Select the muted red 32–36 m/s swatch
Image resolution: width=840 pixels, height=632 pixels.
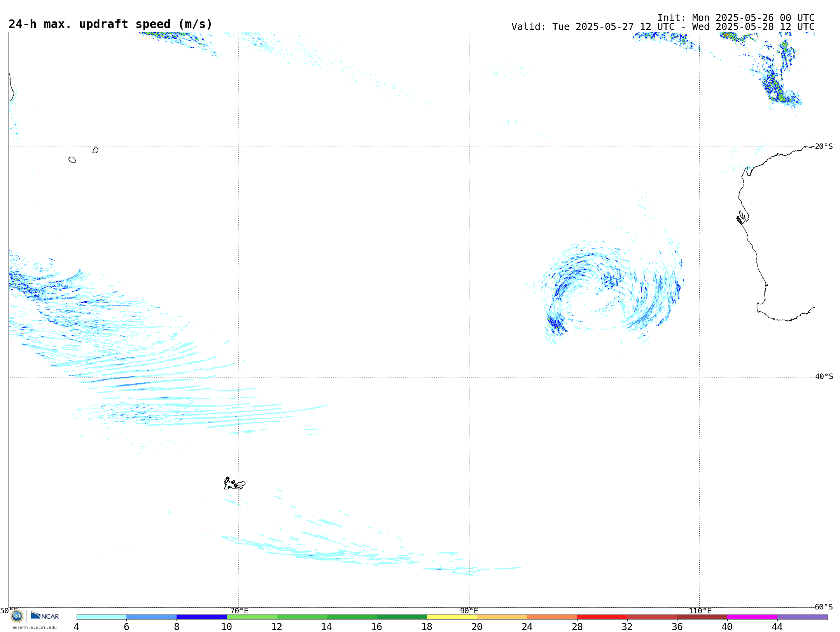click(x=652, y=617)
